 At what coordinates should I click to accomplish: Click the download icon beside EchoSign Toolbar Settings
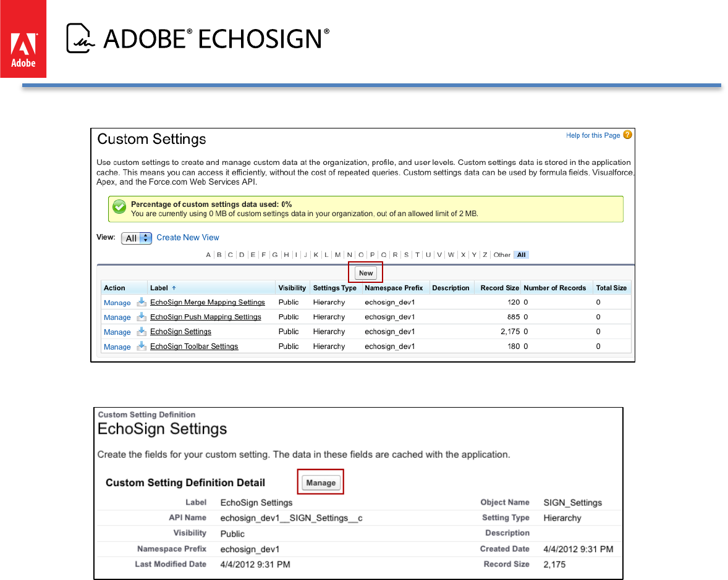click(142, 347)
